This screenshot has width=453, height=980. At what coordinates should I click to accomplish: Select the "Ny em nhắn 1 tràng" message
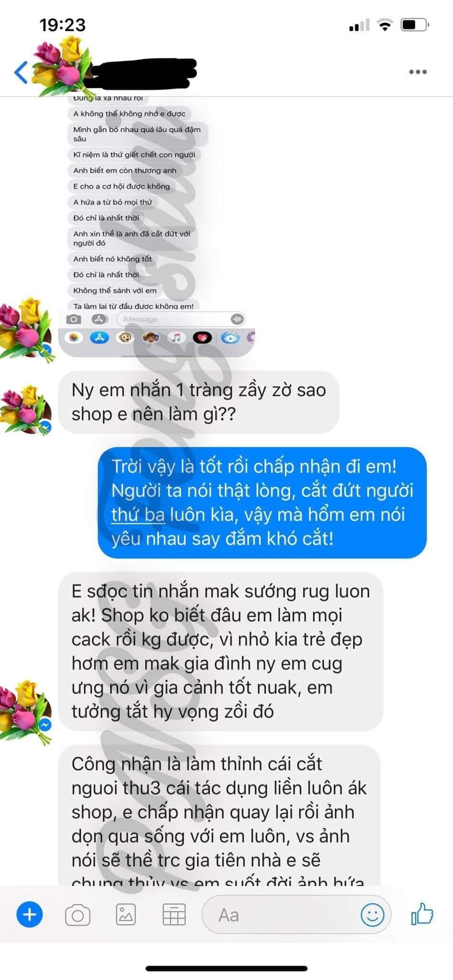tap(199, 402)
